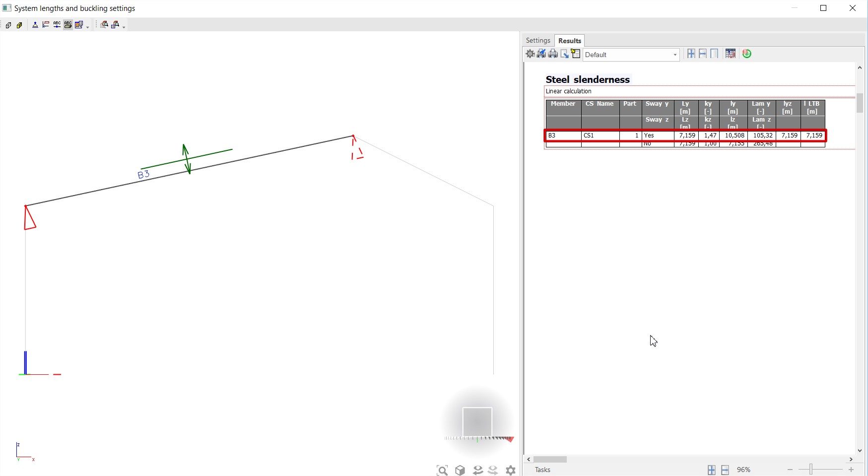Click the zoom-in plus button beside 96%
Image resolution: width=868 pixels, height=476 pixels.
click(x=851, y=470)
